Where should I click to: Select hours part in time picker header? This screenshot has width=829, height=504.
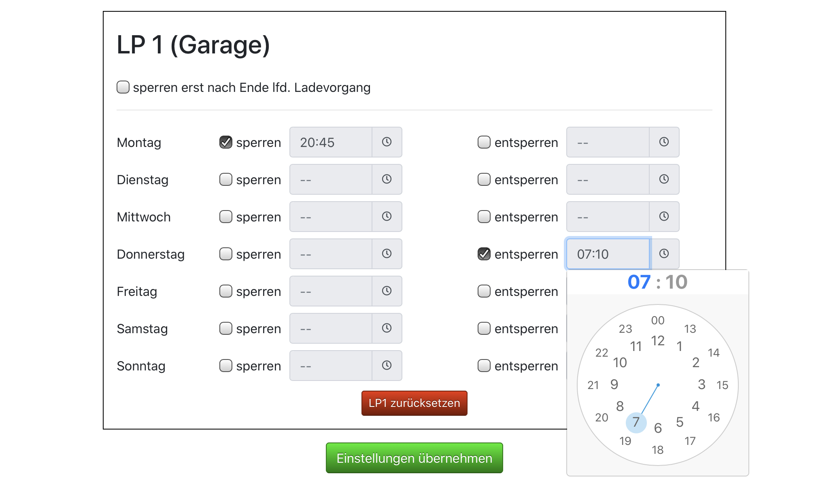[639, 282]
